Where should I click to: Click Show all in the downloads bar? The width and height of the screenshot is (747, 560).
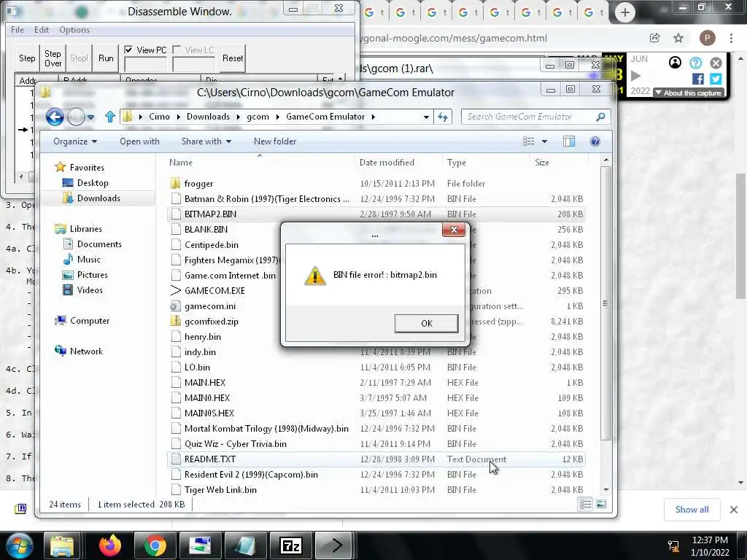tap(692, 510)
